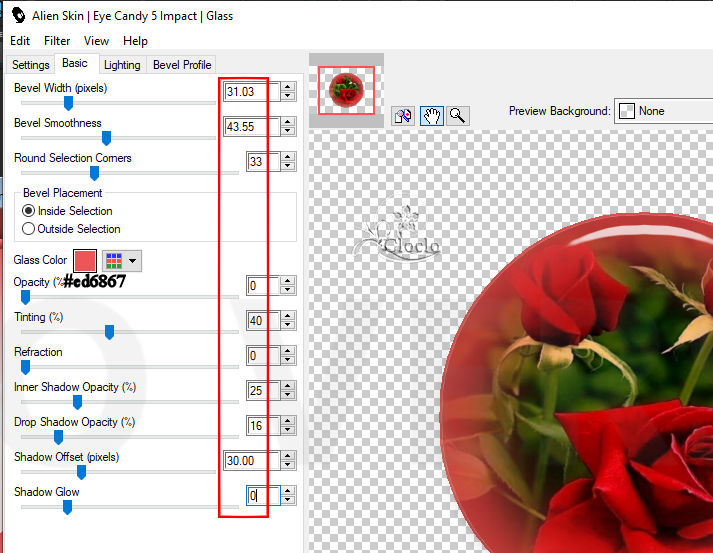Open the Settings tab

pos(31,65)
